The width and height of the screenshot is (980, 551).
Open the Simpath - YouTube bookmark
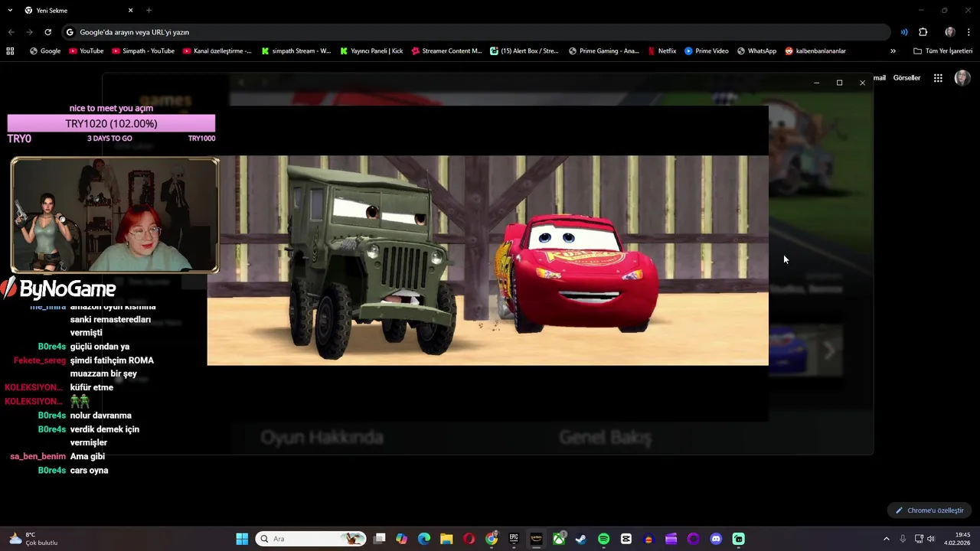[x=143, y=51]
